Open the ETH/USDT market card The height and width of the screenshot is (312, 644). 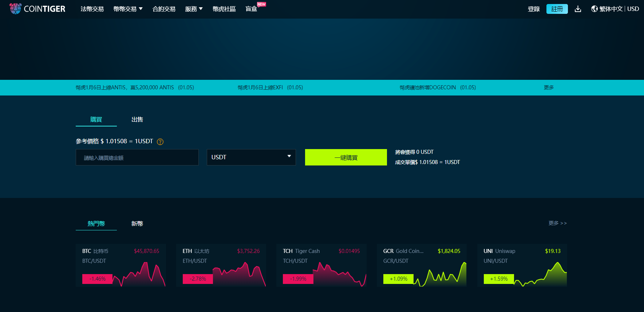click(x=221, y=265)
